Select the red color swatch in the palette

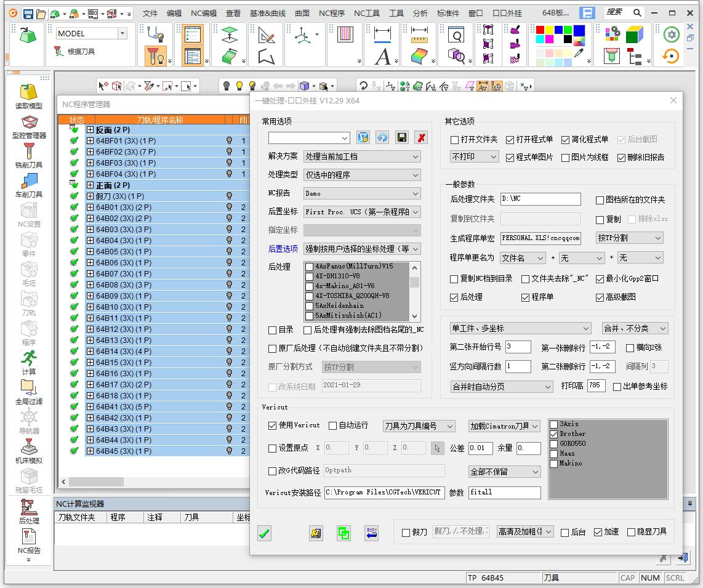540,30
